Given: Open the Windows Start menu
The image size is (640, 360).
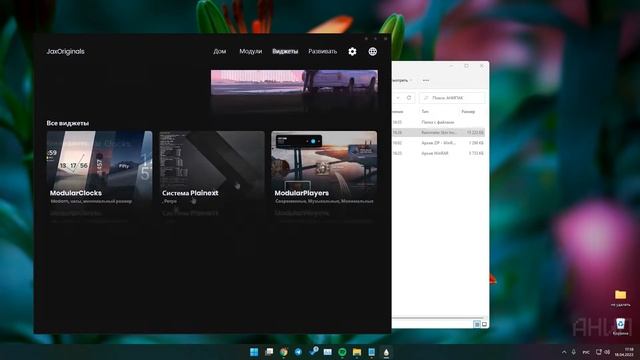Looking at the screenshot, I should (x=254, y=352).
